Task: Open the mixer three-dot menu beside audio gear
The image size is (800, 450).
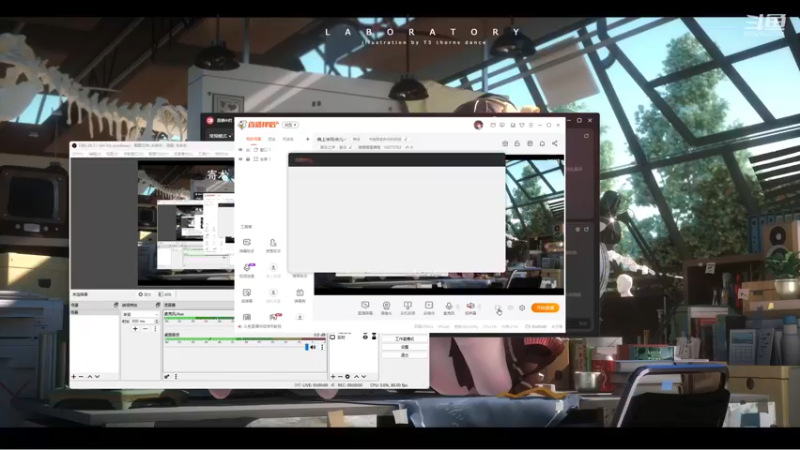Action: [176, 377]
